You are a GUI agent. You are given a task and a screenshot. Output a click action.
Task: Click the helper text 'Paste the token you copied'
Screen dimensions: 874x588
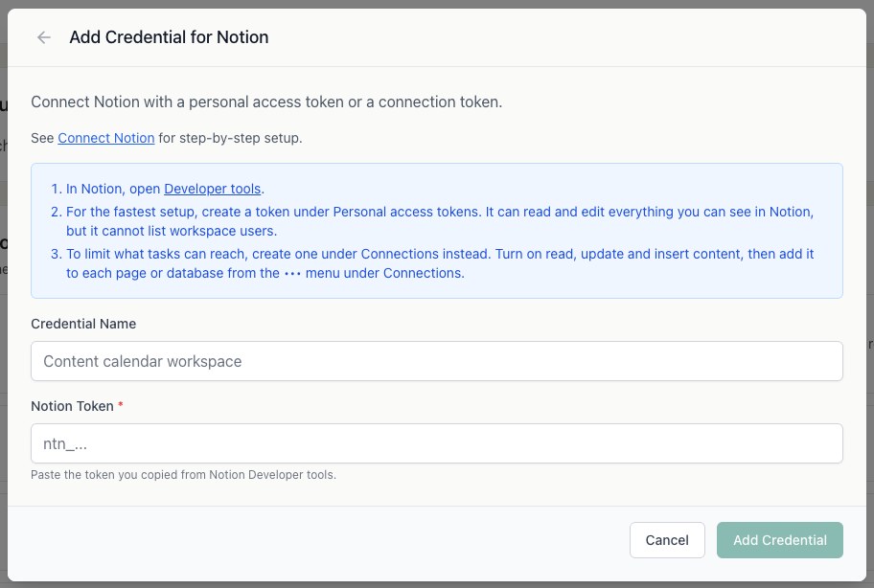(183, 475)
